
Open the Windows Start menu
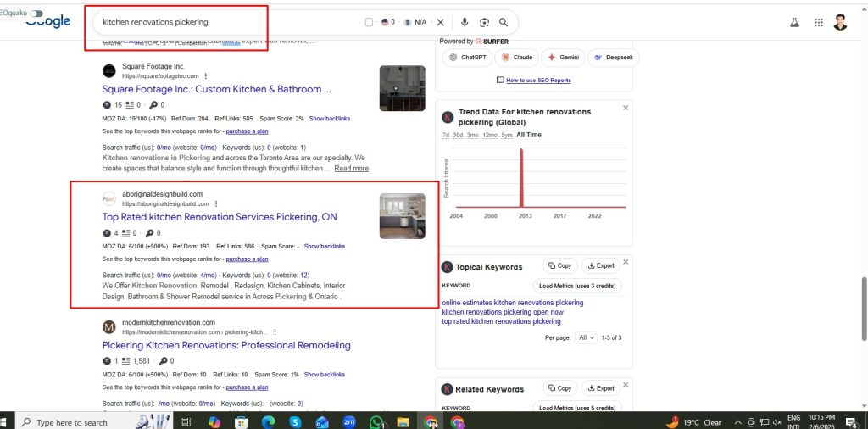coord(4,422)
